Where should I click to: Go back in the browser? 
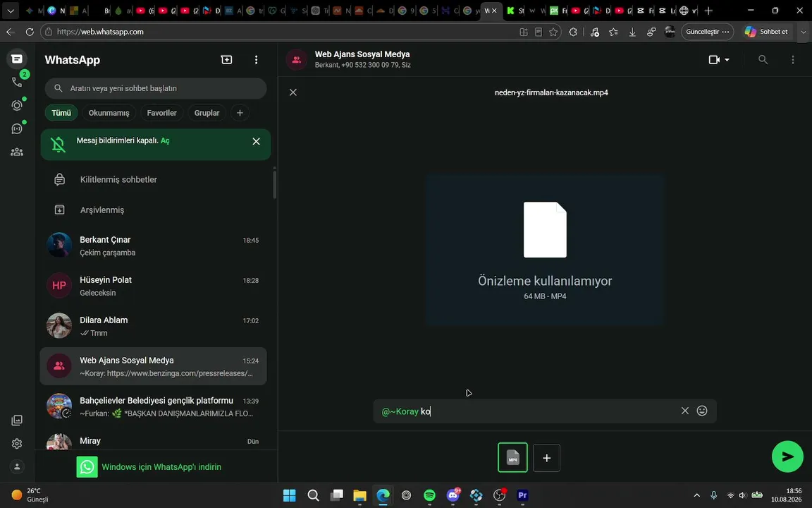(11, 32)
